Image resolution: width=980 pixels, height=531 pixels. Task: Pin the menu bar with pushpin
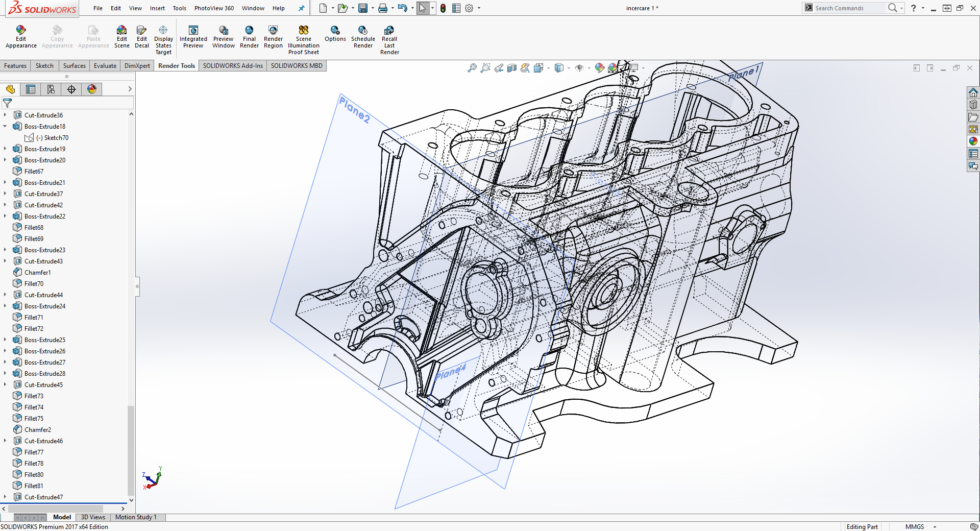(x=301, y=8)
